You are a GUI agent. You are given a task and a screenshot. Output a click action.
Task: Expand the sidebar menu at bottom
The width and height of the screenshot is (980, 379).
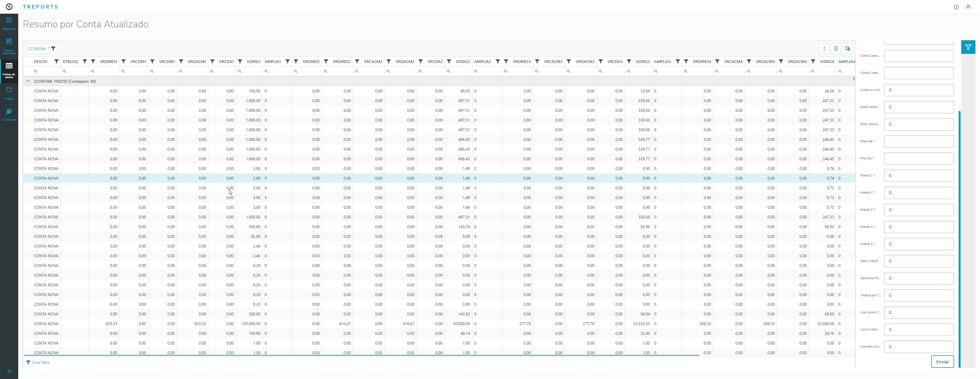(x=9, y=371)
